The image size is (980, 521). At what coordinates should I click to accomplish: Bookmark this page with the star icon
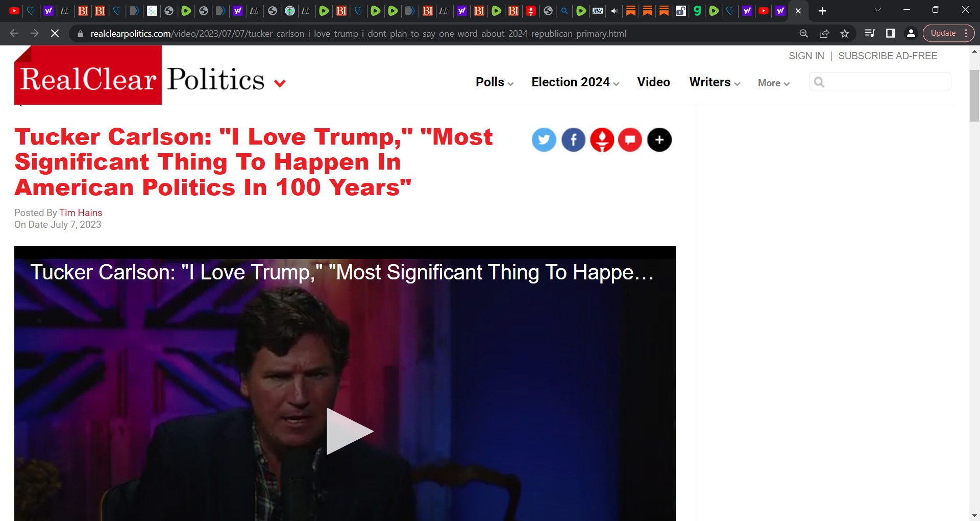pyautogui.click(x=845, y=33)
